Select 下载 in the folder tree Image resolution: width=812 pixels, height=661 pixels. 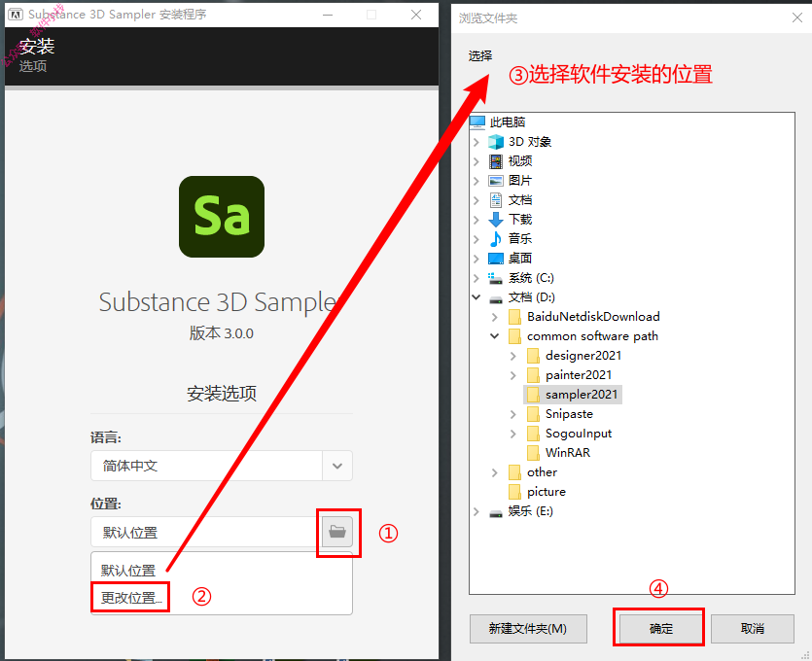click(x=520, y=220)
